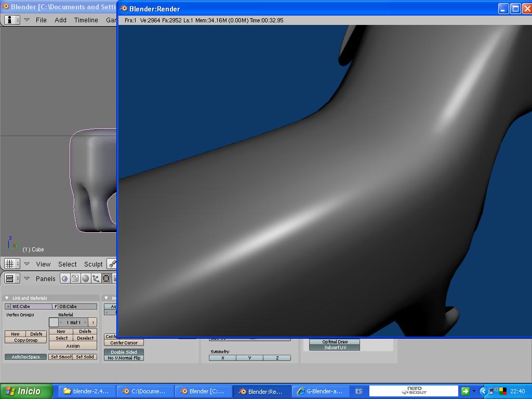Enable X symmetry for sculpting
This screenshot has width=532, height=399.
coord(223,358)
